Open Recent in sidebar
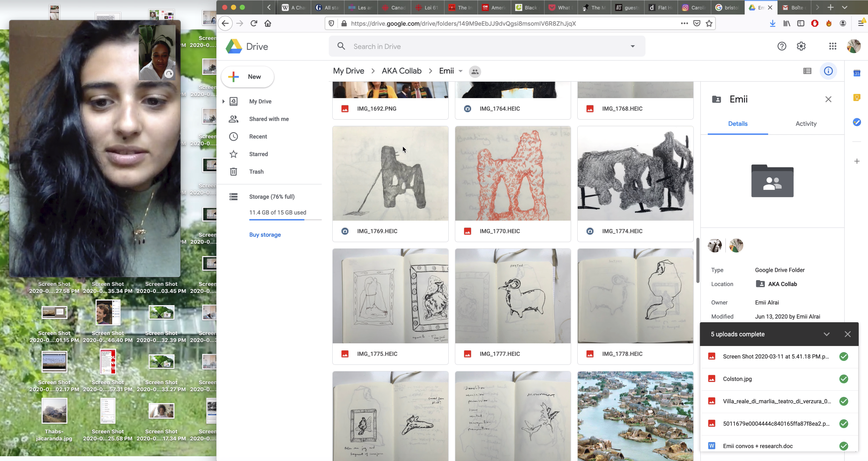Screen dimensions: 868x461 click(258, 136)
